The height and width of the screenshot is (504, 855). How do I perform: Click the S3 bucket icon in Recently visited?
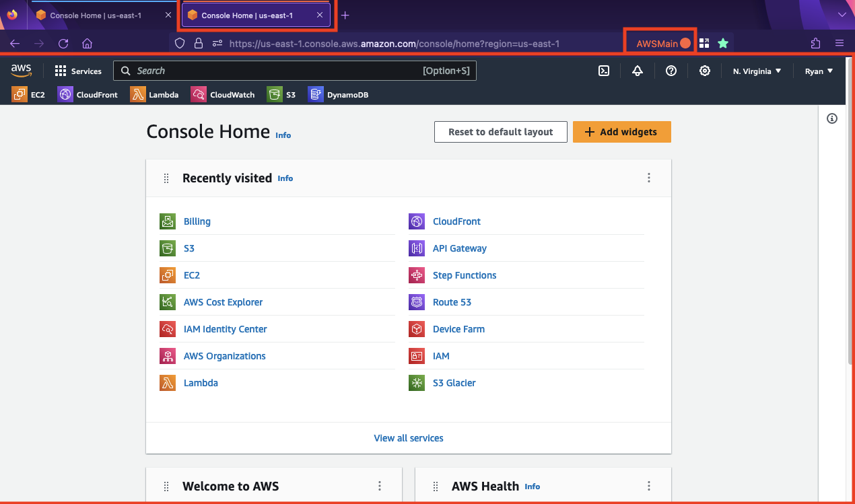coord(168,248)
